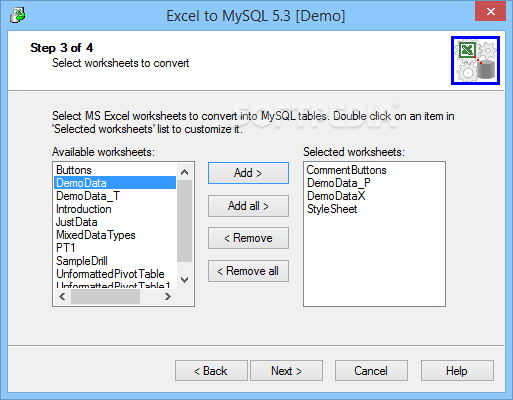Close the Excel to MySQL window
This screenshot has height=400, width=513.
tap(490, 11)
